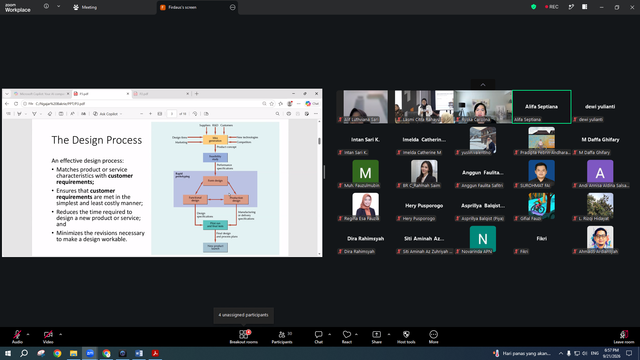Open the More options menu
The height and width of the screenshot is (360, 640).
pyautogui.click(x=433, y=337)
